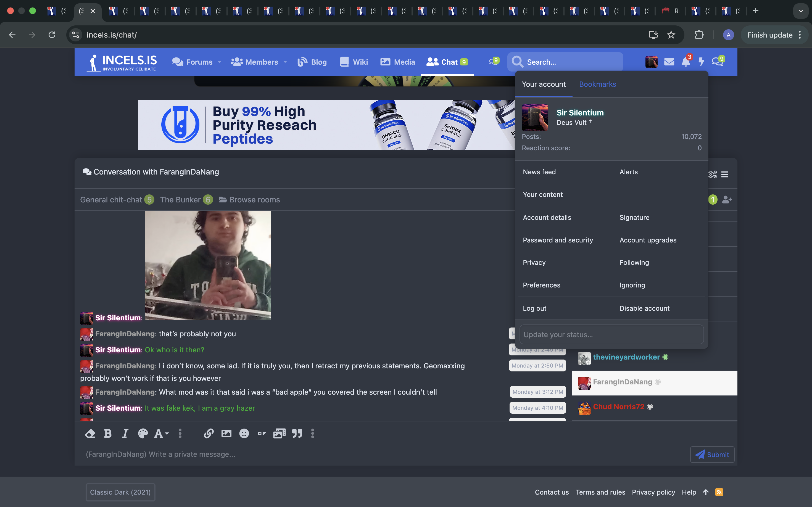Expand more insert options after quote icon

click(313, 434)
